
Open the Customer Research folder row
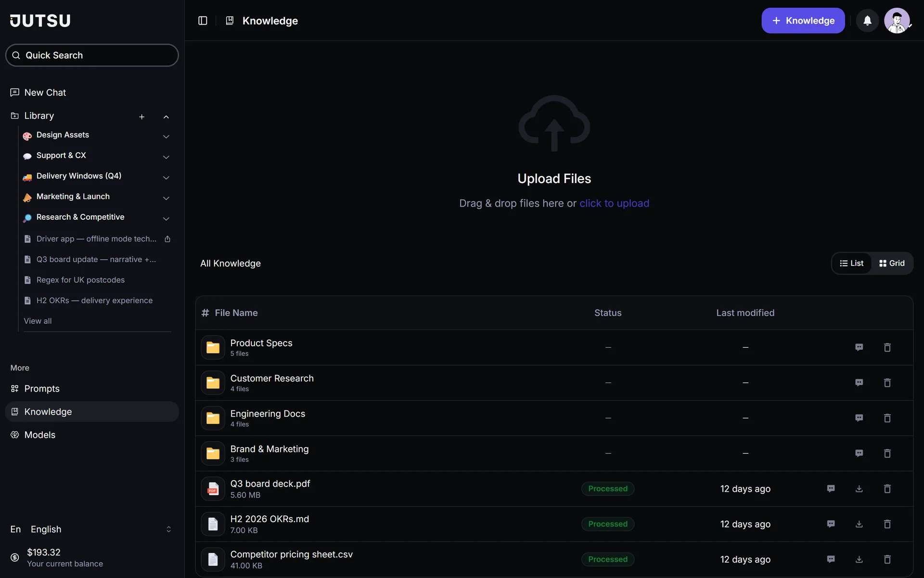554,382
